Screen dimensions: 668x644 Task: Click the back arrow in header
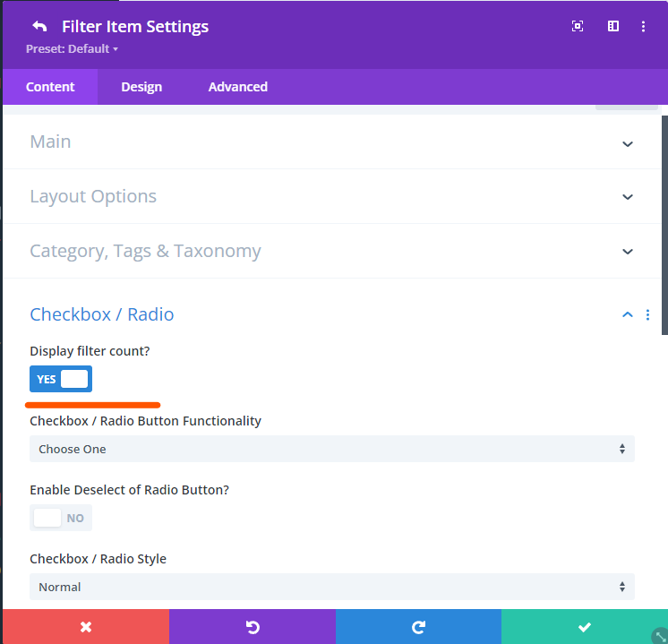pos(39,27)
